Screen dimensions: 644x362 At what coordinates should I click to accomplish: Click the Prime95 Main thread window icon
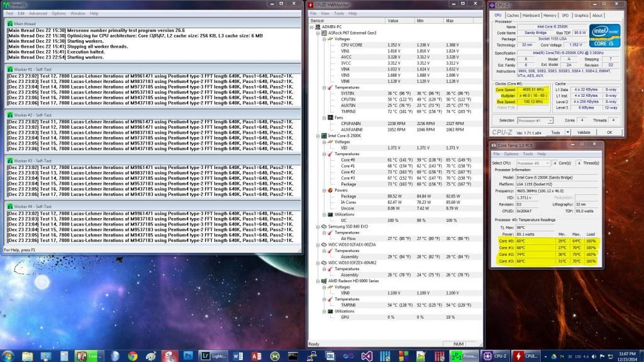pyautogui.click(x=10, y=24)
